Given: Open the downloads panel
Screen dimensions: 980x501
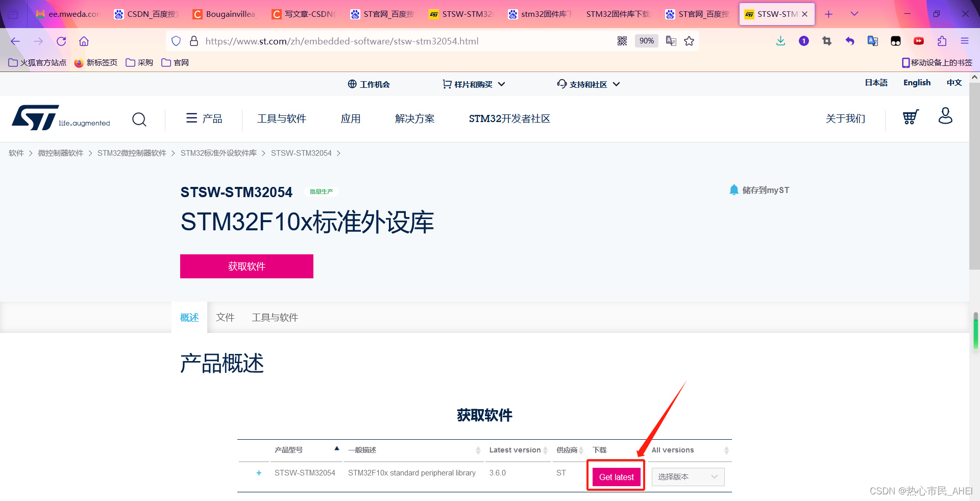Looking at the screenshot, I should point(780,41).
